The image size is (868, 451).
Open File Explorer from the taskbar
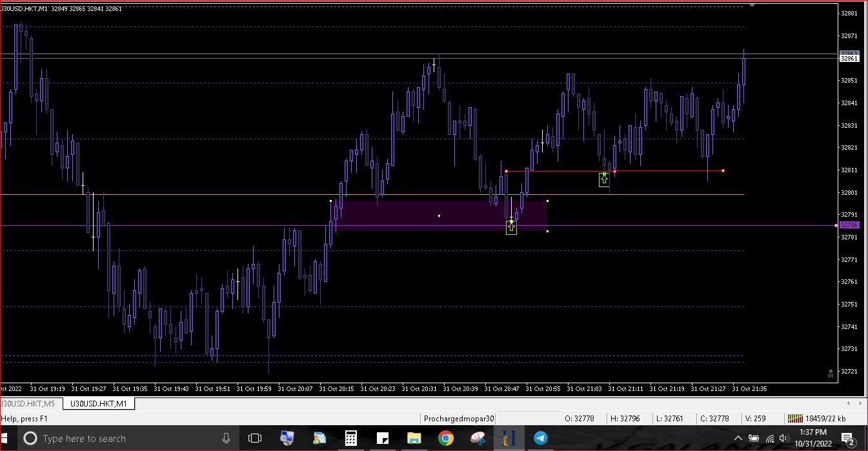[x=414, y=439]
